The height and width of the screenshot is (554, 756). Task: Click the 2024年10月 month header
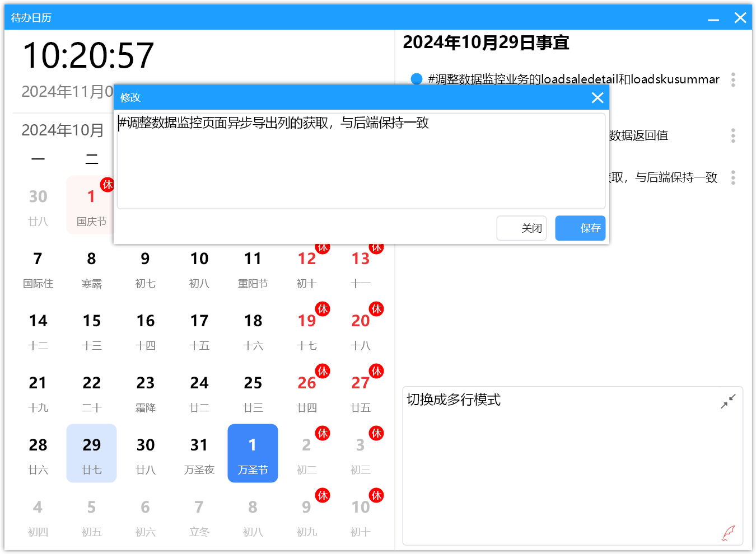(x=63, y=130)
